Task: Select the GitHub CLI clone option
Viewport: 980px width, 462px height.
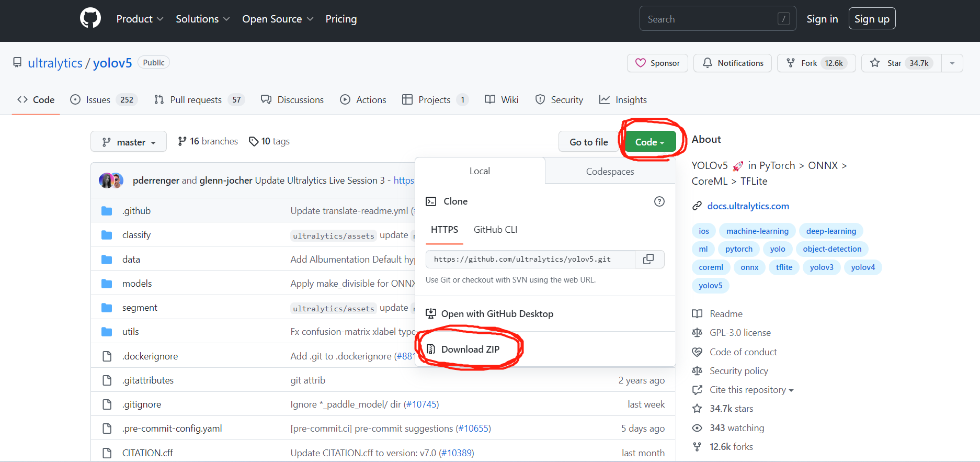Action: [495, 230]
